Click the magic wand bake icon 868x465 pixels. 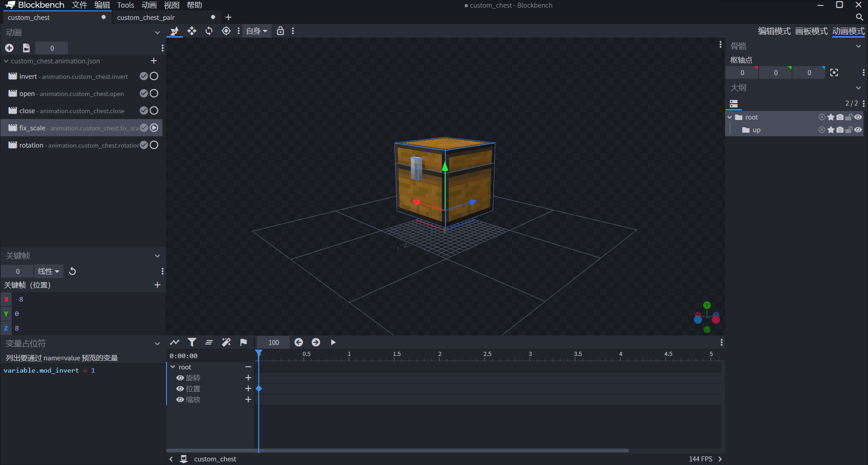pos(226,342)
